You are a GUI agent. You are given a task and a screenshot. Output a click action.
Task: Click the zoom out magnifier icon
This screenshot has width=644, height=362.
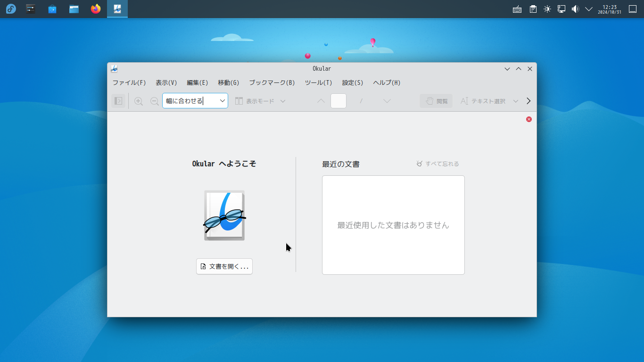click(154, 101)
